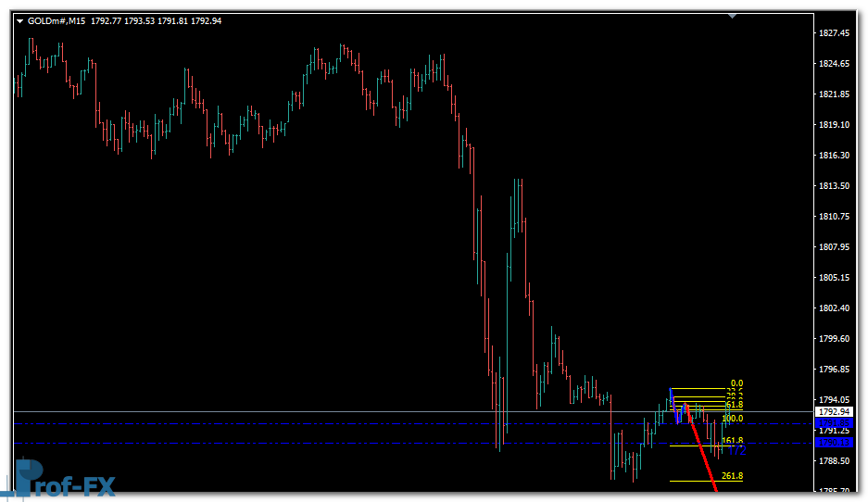
Task: Click the chart shift triangle marker at top
Action: [x=733, y=16]
